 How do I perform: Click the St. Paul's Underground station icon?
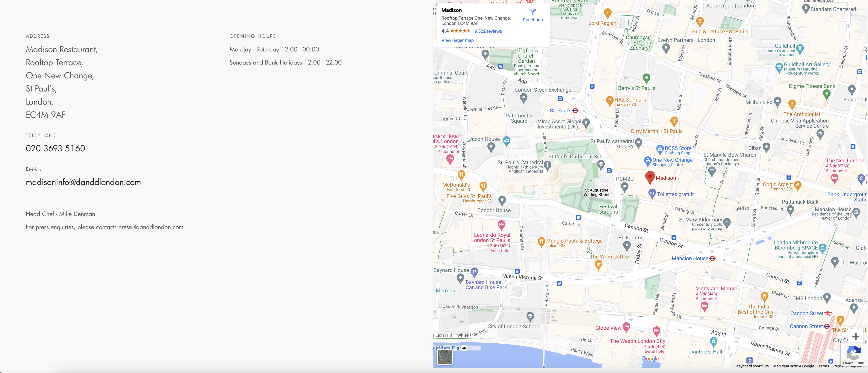click(575, 111)
